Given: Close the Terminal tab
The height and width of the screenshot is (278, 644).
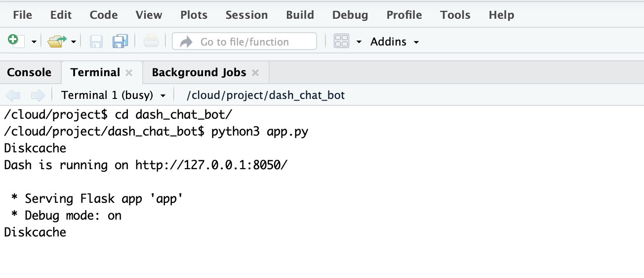Looking at the screenshot, I should point(129,73).
